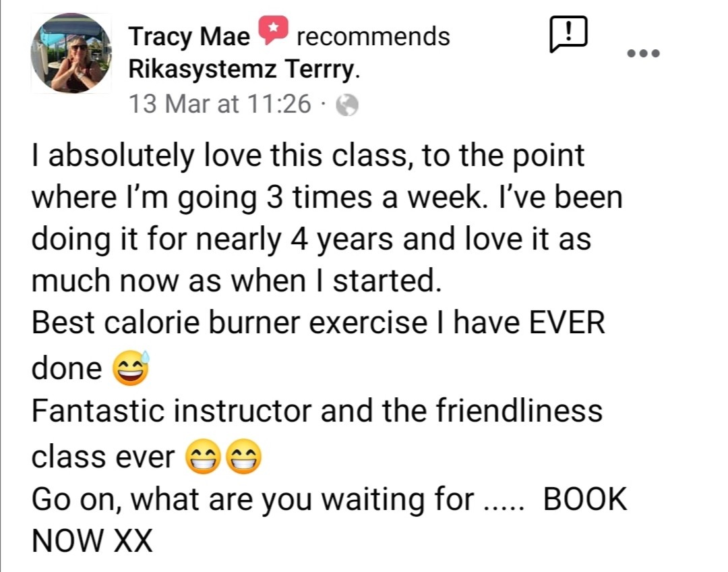
Task: Click the 'much now as when I started' line
Action: [237, 281]
